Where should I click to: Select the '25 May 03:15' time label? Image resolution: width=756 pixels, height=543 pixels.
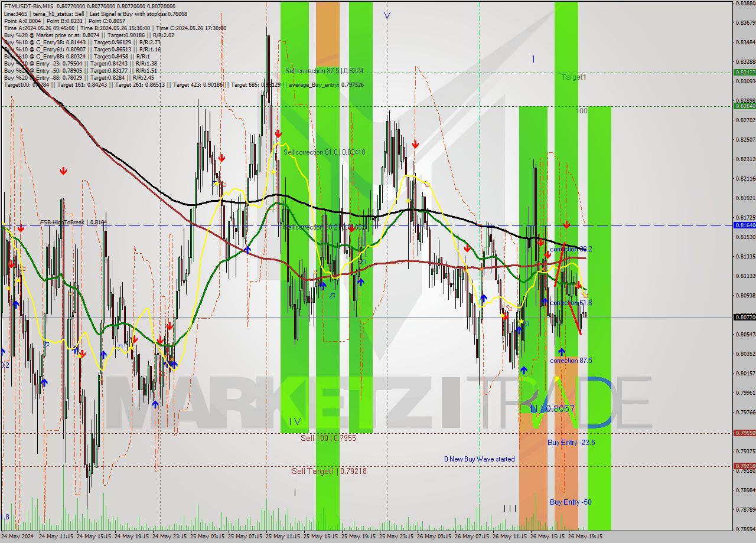coord(207,537)
